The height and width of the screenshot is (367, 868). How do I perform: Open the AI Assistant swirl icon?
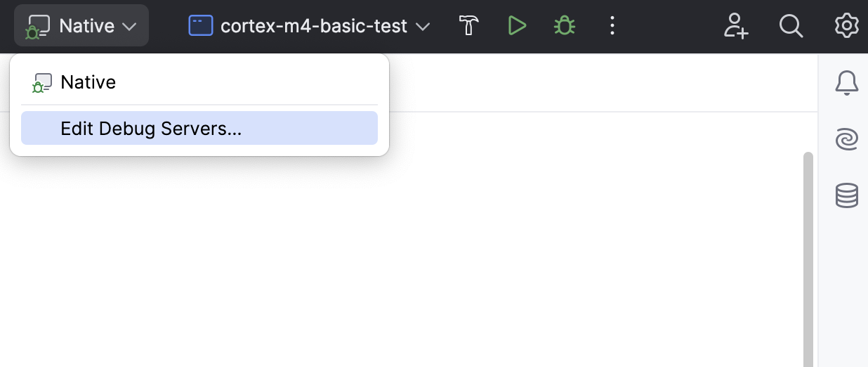click(847, 139)
